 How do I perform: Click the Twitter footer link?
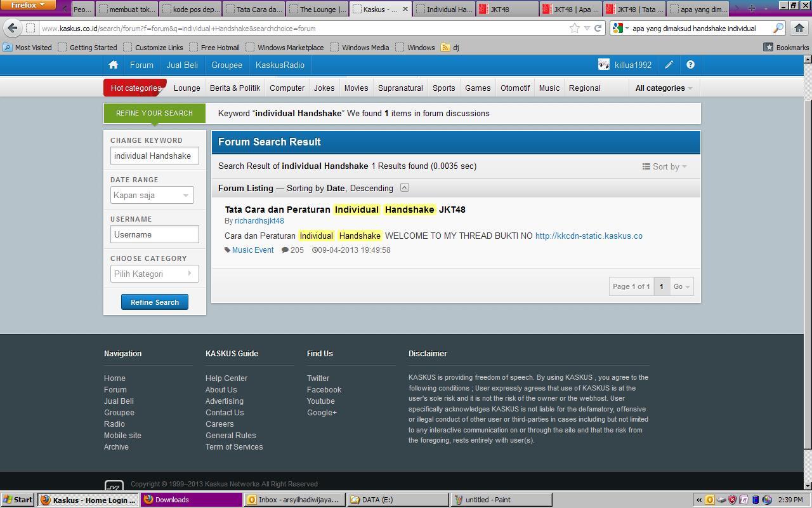pos(318,378)
